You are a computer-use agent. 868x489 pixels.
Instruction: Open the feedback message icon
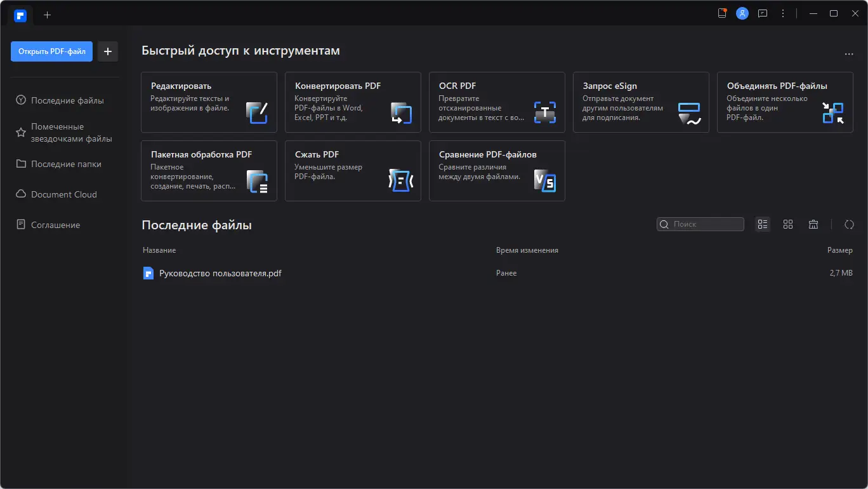click(763, 13)
